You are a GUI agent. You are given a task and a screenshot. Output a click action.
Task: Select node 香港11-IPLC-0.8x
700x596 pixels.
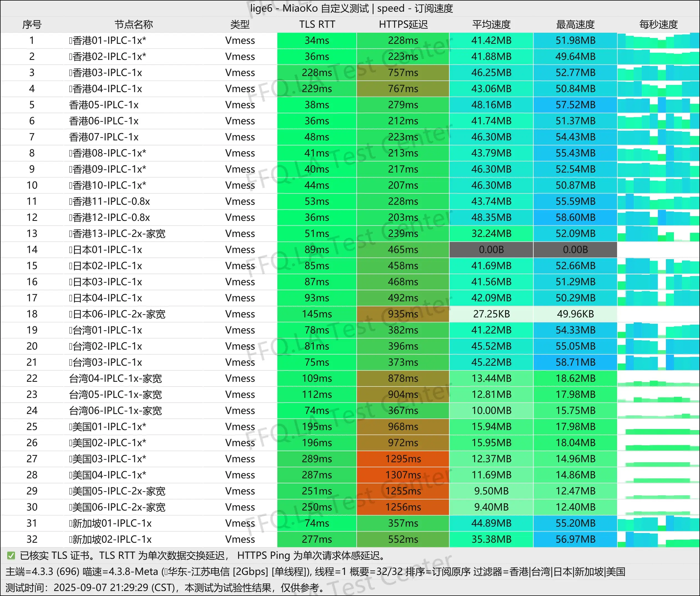point(109,201)
